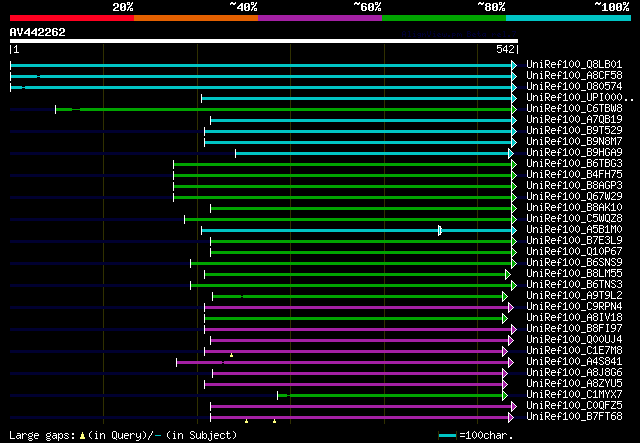Open the UniRef100_B6TNS3 hit
The width and height of the screenshot is (640, 443).
coord(574,285)
